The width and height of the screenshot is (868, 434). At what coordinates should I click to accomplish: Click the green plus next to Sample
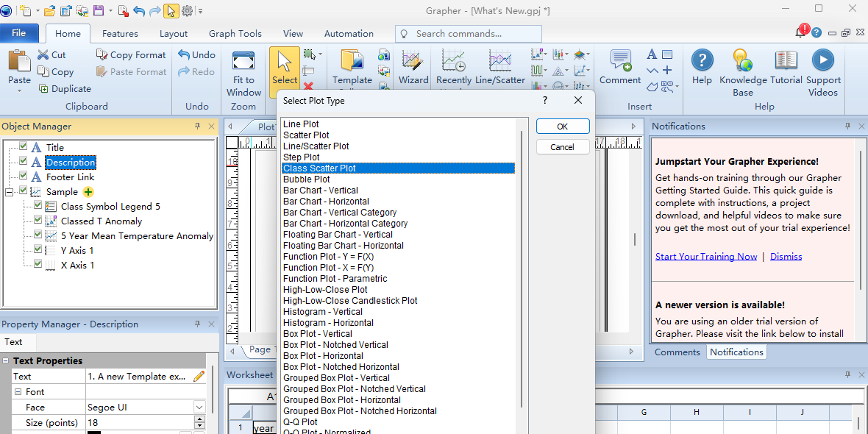88,192
